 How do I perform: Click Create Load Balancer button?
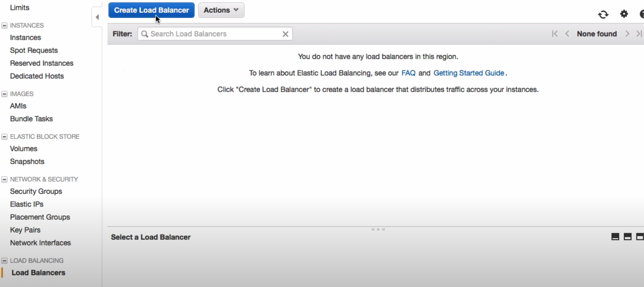(151, 10)
